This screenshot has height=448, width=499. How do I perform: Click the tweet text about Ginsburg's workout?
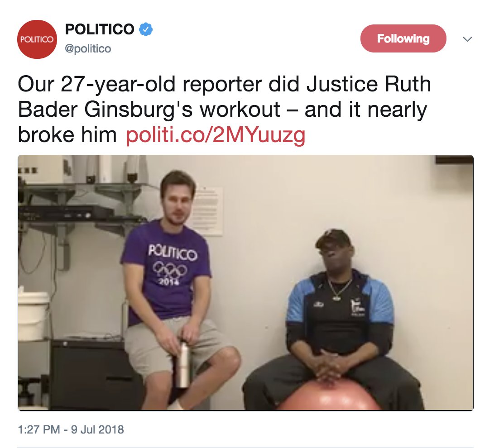click(x=224, y=110)
